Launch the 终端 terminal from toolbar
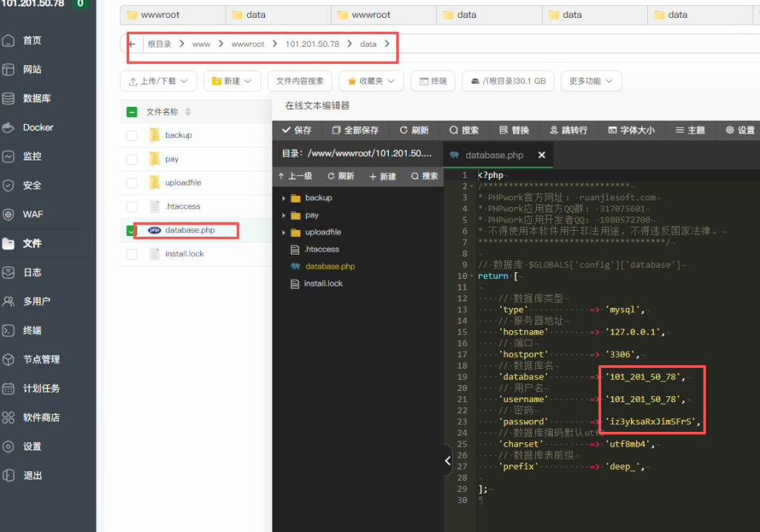Screen dimensions: 760x532 coord(433,81)
